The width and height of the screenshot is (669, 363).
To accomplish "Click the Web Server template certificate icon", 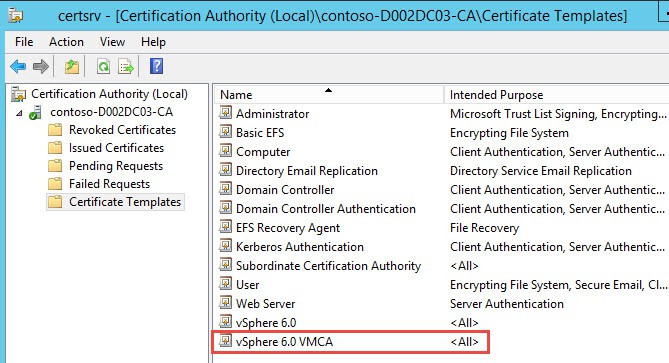I will (x=225, y=303).
